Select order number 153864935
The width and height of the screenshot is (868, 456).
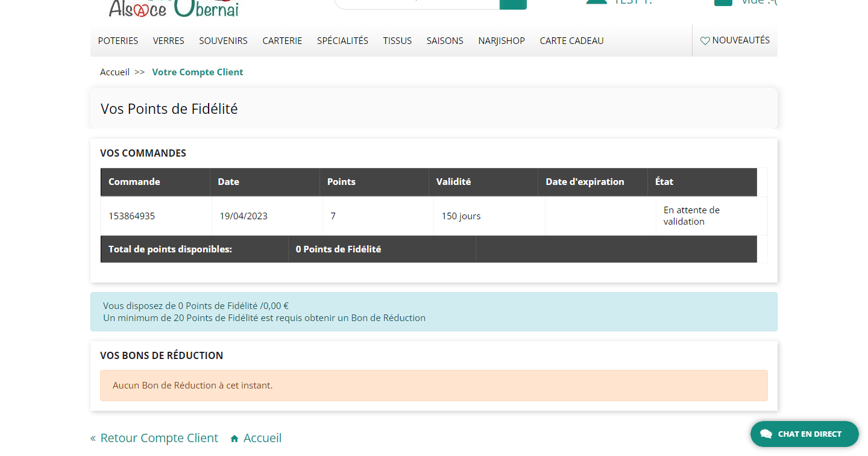[x=131, y=216]
